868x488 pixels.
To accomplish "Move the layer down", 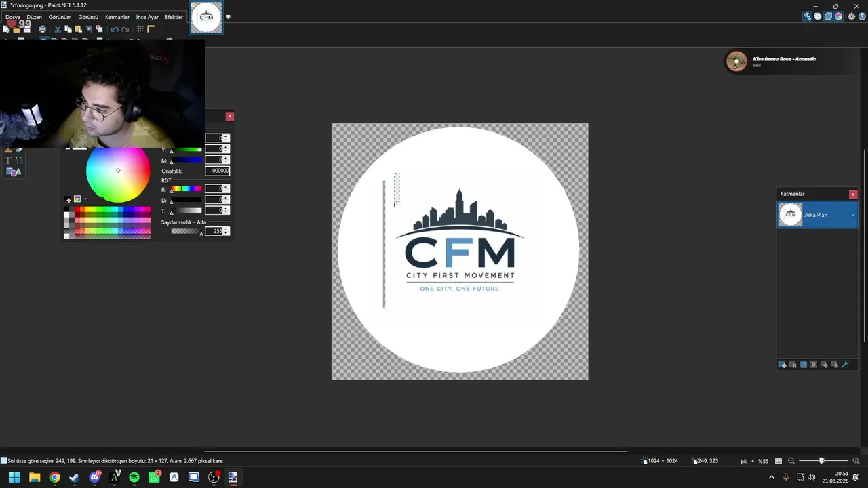I will point(835,365).
